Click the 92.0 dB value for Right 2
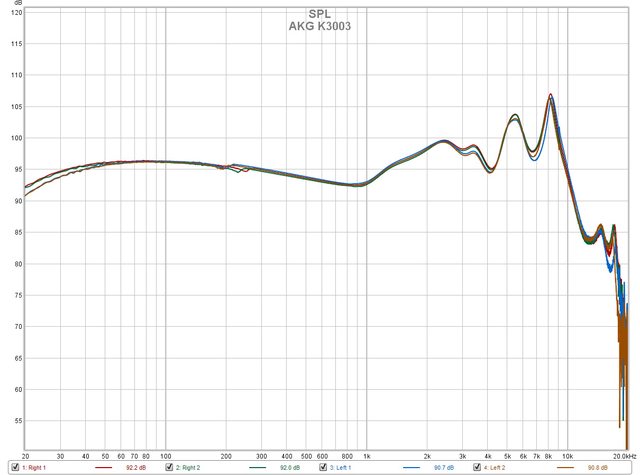The height and width of the screenshot is (475, 640). pyautogui.click(x=290, y=467)
